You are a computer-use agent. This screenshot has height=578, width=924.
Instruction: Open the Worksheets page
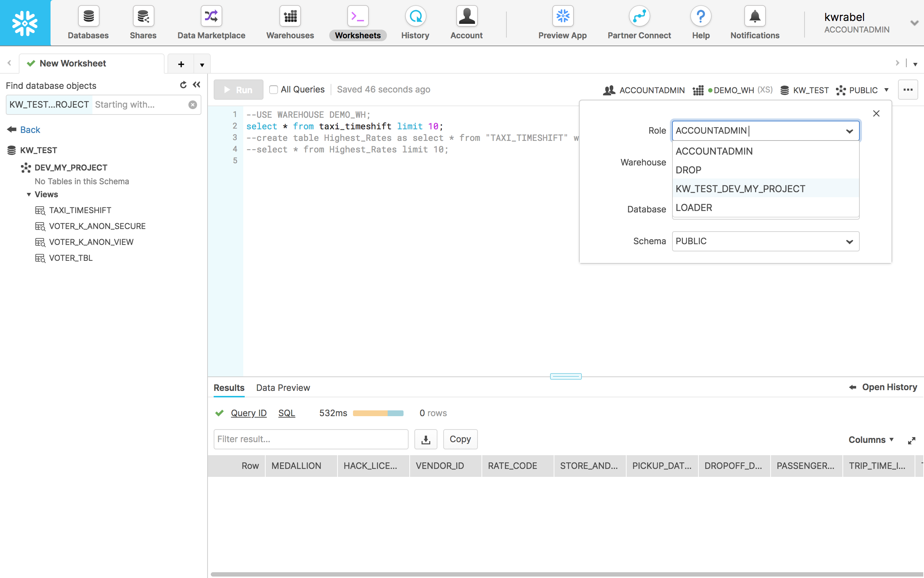[x=358, y=23]
